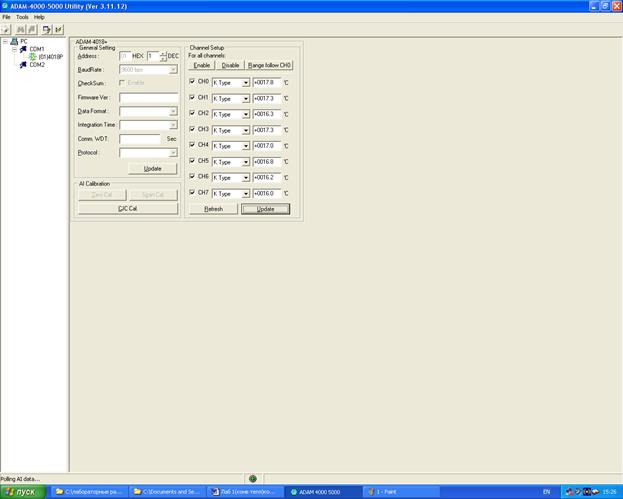Viewport: 623px width, 499px height.
Task: Click the Address DEC stepper arrows
Action: click(x=163, y=56)
